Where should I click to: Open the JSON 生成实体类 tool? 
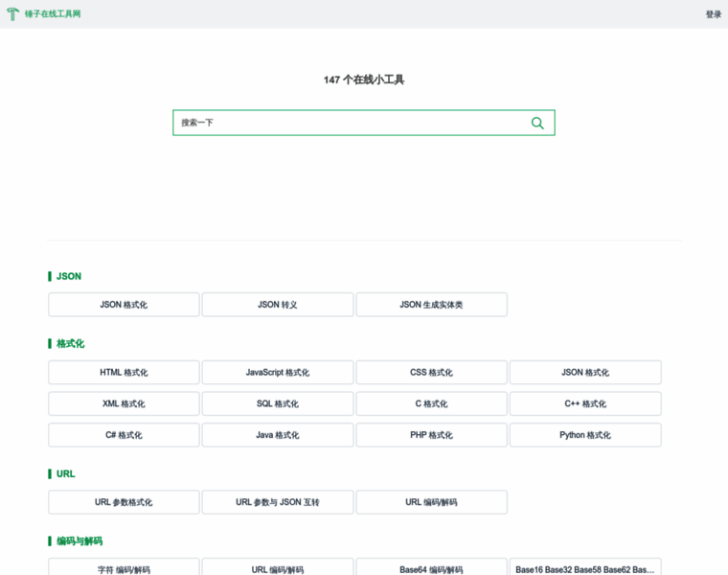[x=431, y=305]
